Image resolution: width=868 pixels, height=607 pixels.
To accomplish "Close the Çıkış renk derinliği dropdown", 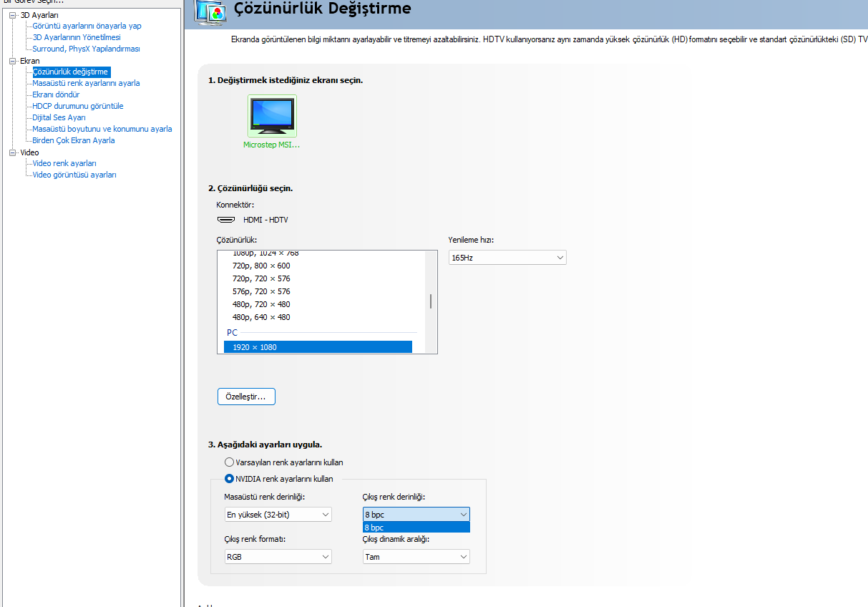I will (416, 515).
